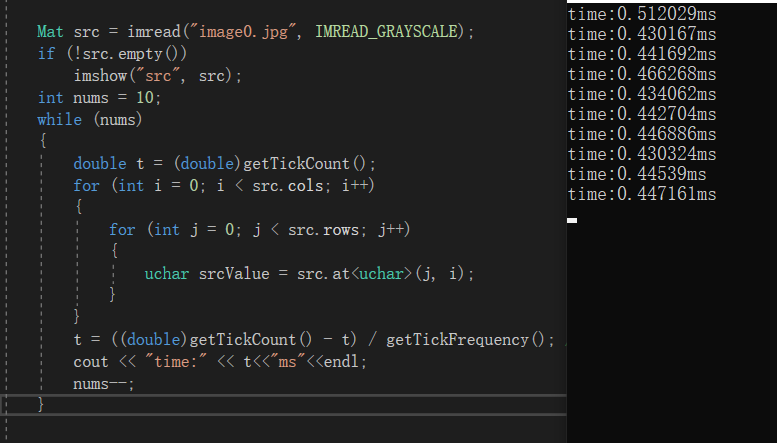Click the outer for loop over src.cols
The image size is (777, 443).
(224, 186)
